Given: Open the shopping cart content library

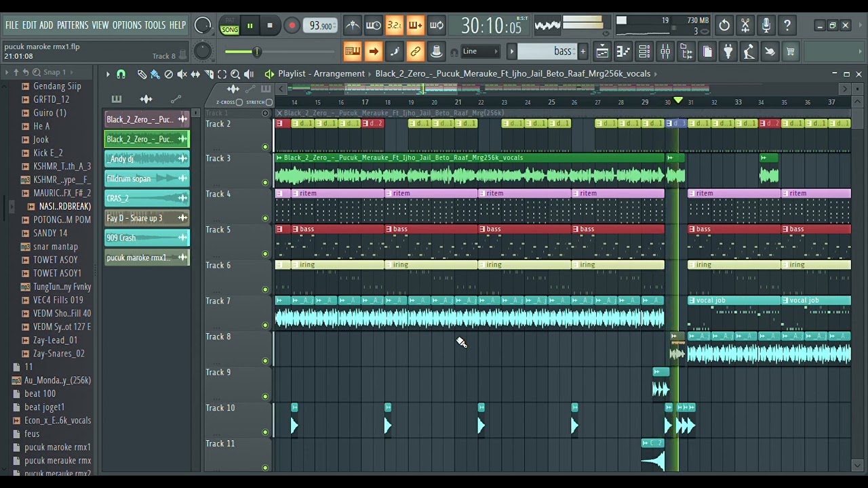Looking at the screenshot, I should [x=791, y=52].
